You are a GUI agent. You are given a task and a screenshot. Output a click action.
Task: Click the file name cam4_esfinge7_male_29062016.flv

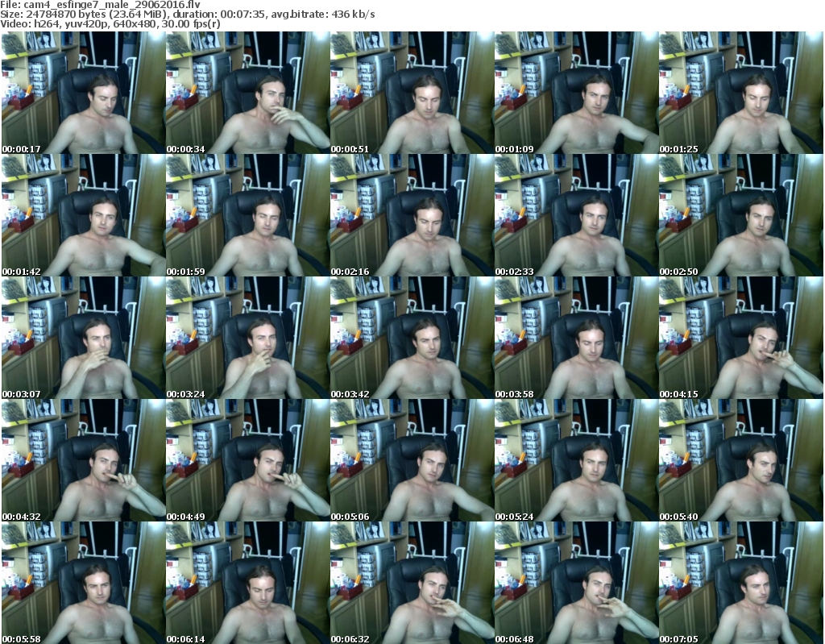(112, 5)
